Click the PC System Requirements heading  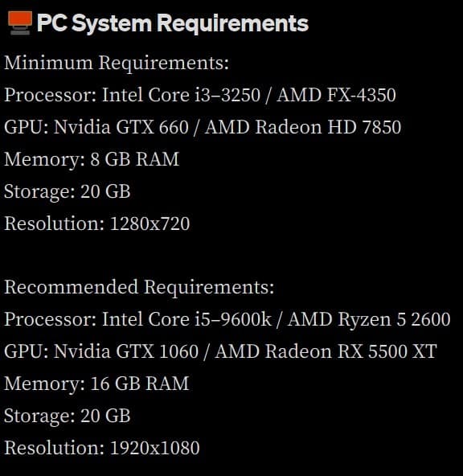173,23
